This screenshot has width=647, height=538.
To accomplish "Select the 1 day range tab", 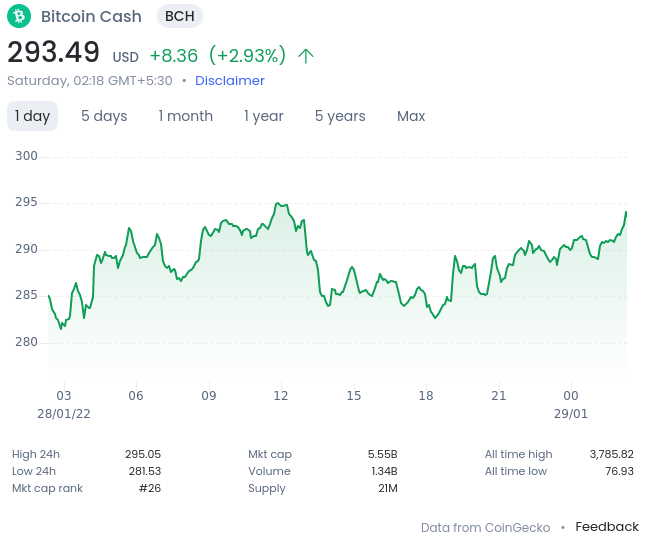I will [x=32, y=116].
